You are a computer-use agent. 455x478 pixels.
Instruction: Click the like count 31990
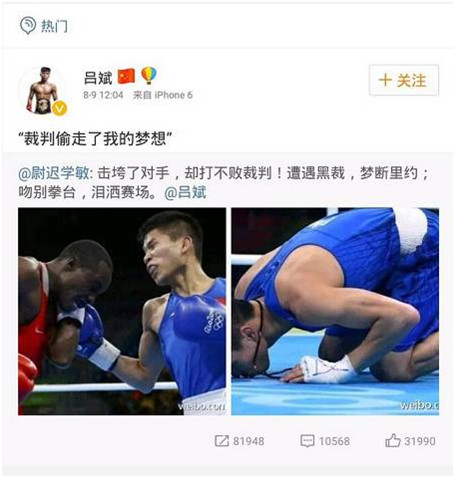[420, 441]
